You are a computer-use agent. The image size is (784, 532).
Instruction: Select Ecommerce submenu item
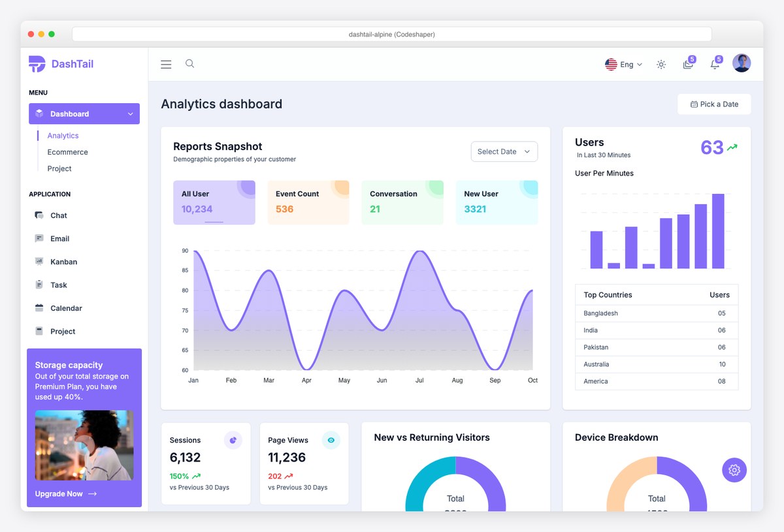tap(67, 152)
